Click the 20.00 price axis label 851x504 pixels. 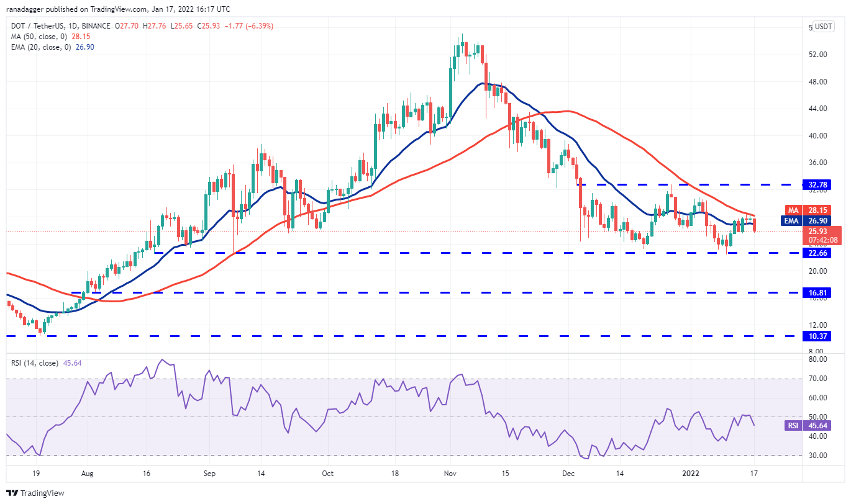click(817, 271)
